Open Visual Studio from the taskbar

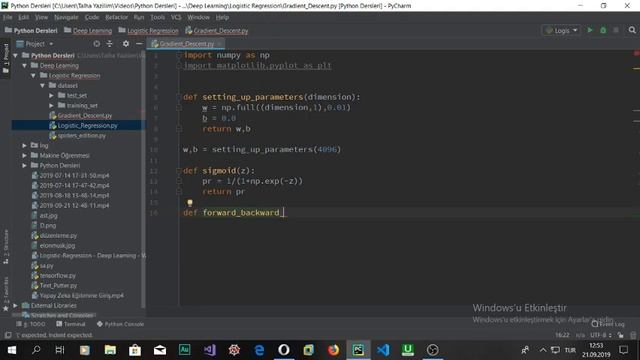click(x=209, y=350)
